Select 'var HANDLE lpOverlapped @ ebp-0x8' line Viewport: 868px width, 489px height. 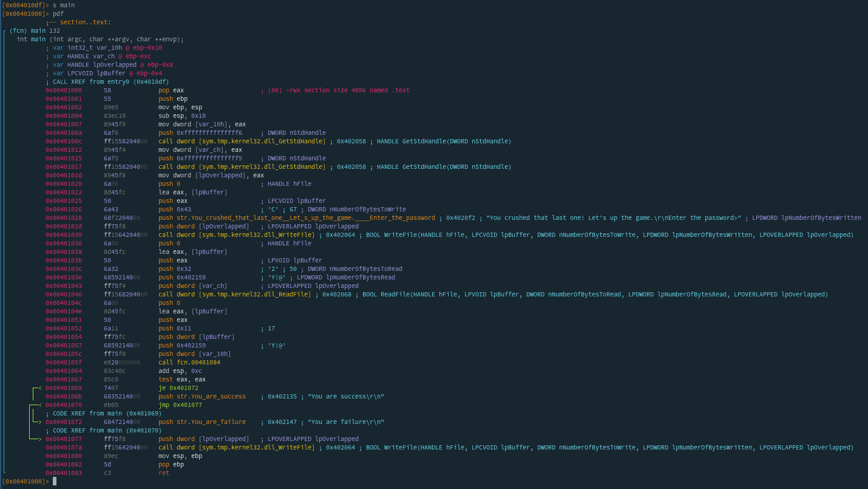tap(109, 64)
